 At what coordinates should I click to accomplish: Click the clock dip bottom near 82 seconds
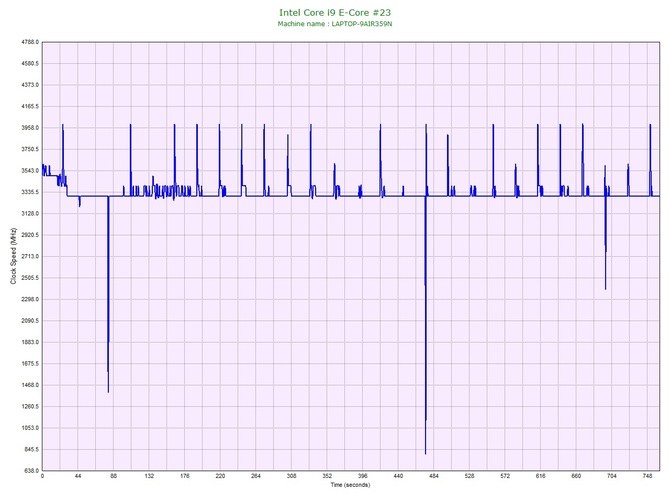(x=108, y=391)
